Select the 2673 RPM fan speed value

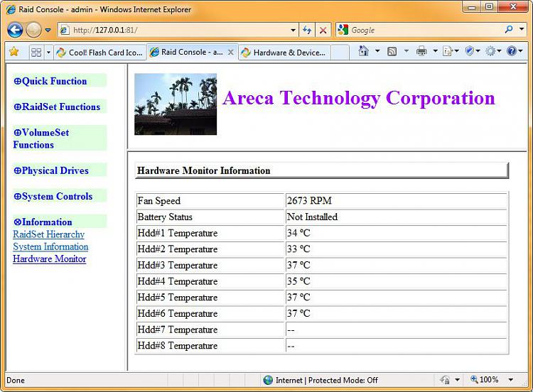(x=309, y=201)
